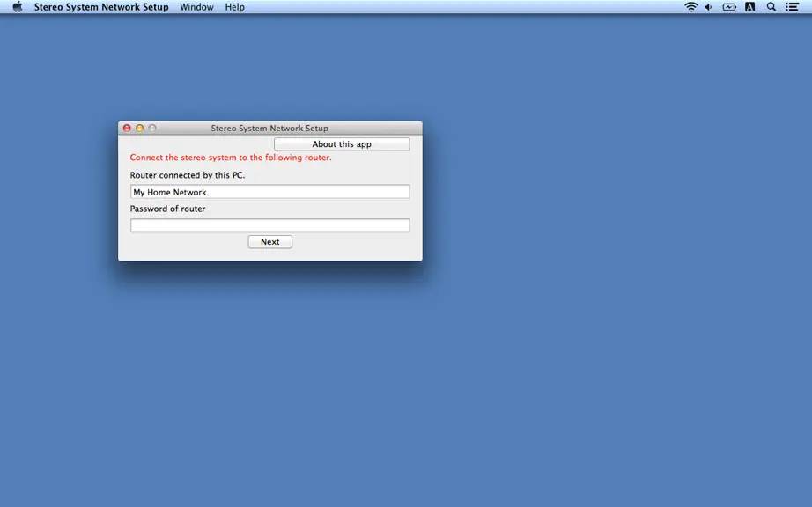Image resolution: width=812 pixels, height=507 pixels.
Task: Open Stereo System Network Setup app menu
Action: [x=101, y=7]
